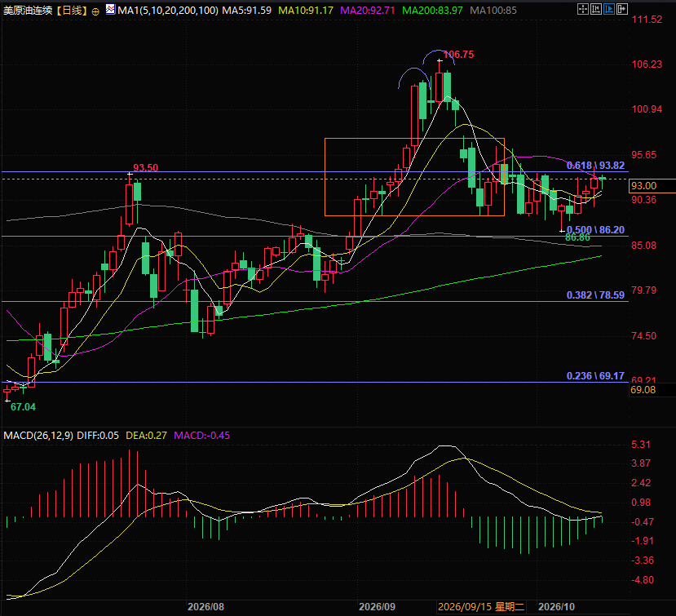
Task: Click the blue highlighted axis play icon
Action: tap(609, 9)
